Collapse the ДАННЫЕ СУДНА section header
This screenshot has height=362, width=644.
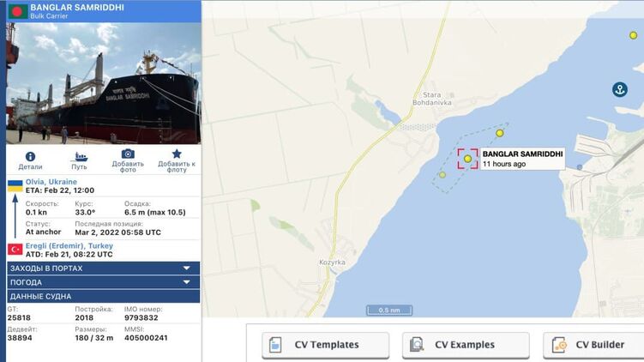(104, 296)
